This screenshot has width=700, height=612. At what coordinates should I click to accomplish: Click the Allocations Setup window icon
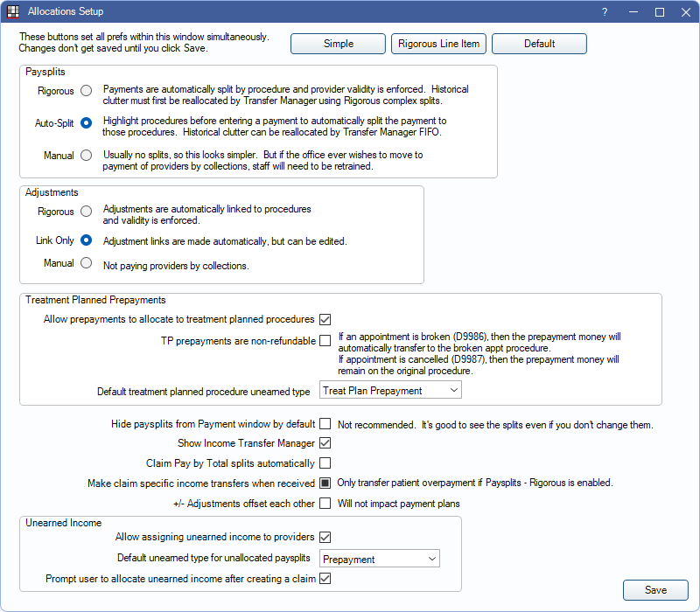(13, 12)
